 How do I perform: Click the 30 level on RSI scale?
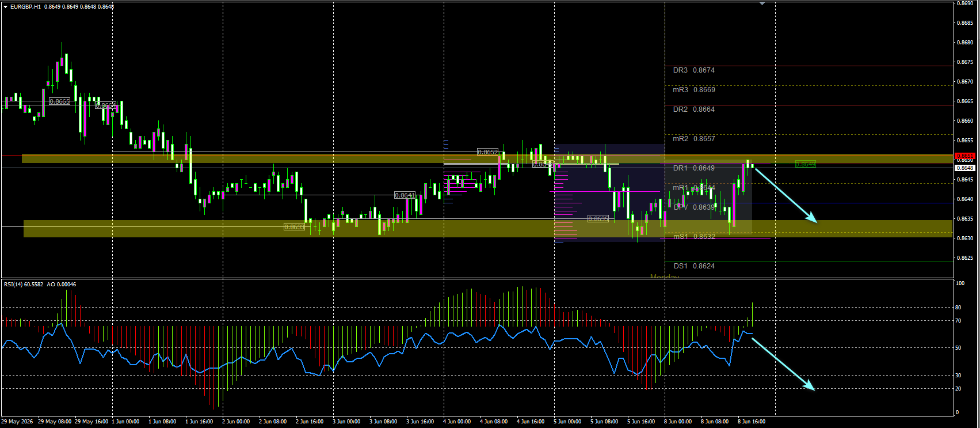point(958,376)
